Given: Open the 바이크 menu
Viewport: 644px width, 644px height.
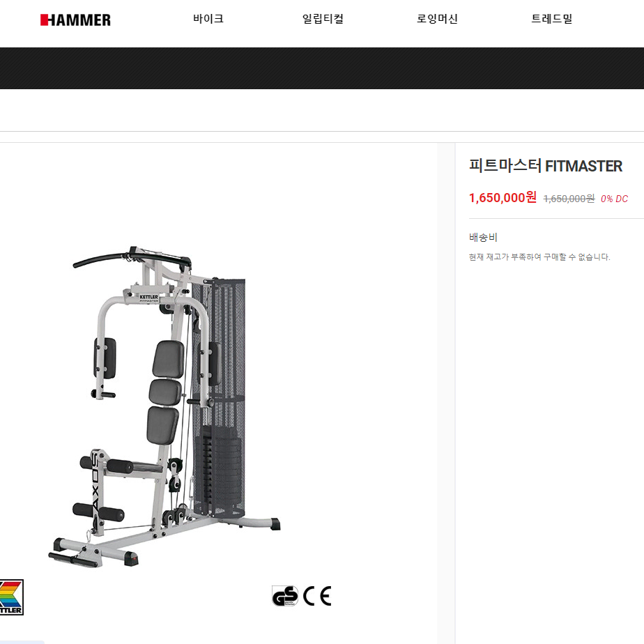Looking at the screenshot, I should pyautogui.click(x=208, y=19).
